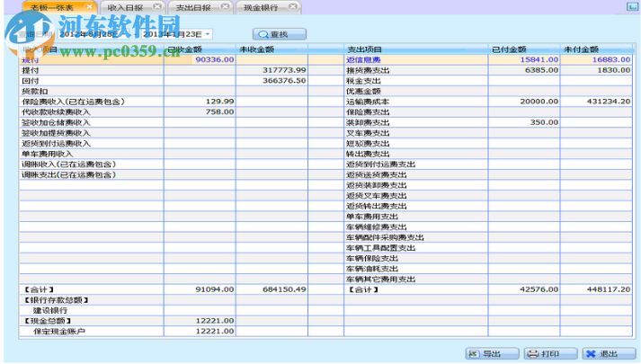The height and width of the screenshot is (364, 641).
Task: Select the 建设银行 row
Action: 91,310
